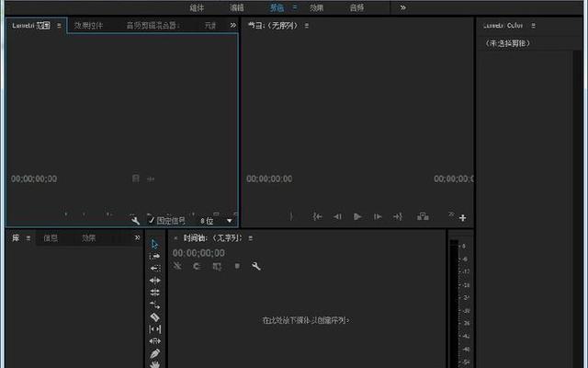Select the Rolling Edit tool

[x=154, y=293]
